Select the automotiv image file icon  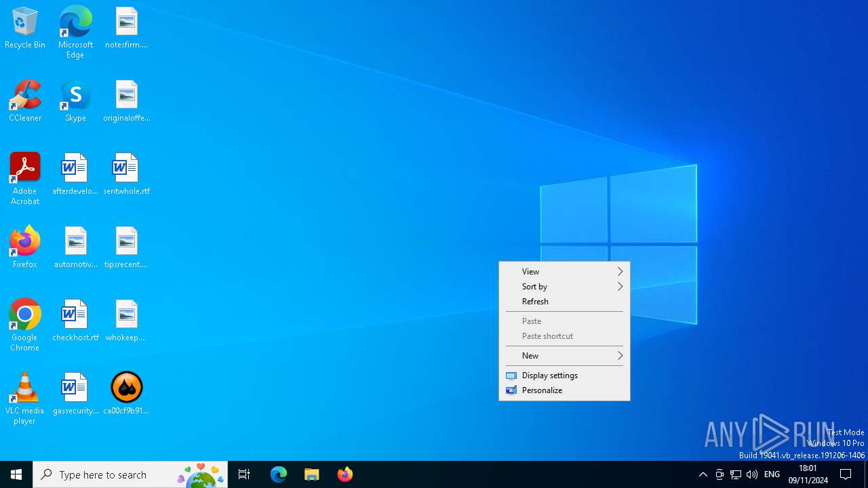coord(75,247)
